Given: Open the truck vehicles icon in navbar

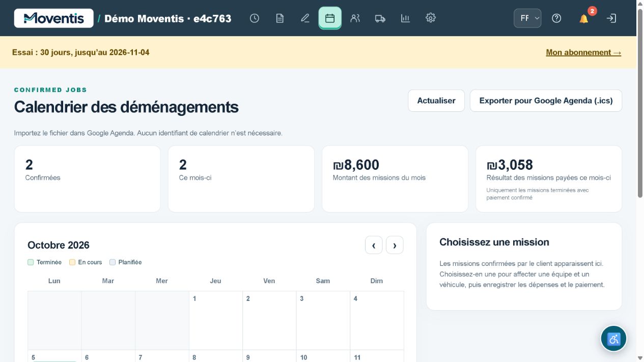Looking at the screenshot, I should pos(380,18).
